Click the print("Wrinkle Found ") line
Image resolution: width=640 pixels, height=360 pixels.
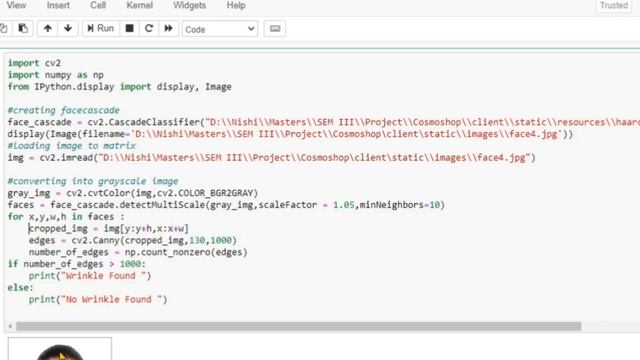click(90, 276)
